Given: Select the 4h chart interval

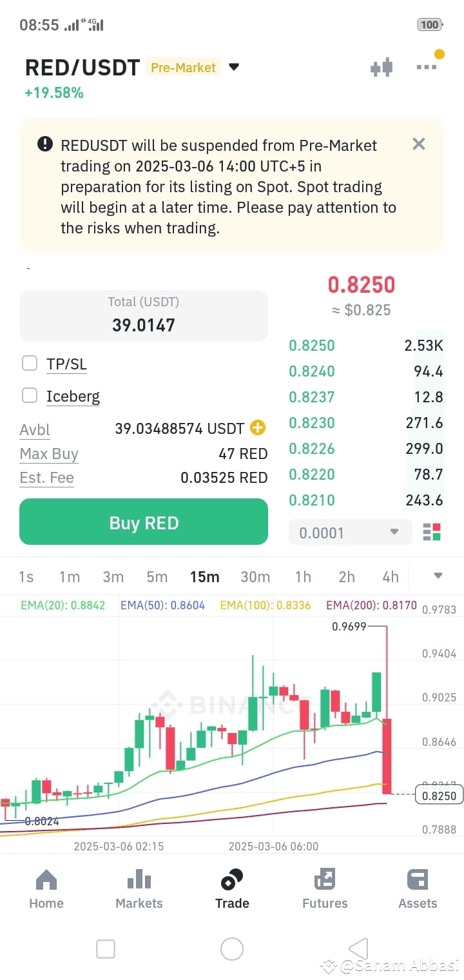Looking at the screenshot, I should [x=391, y=576].
